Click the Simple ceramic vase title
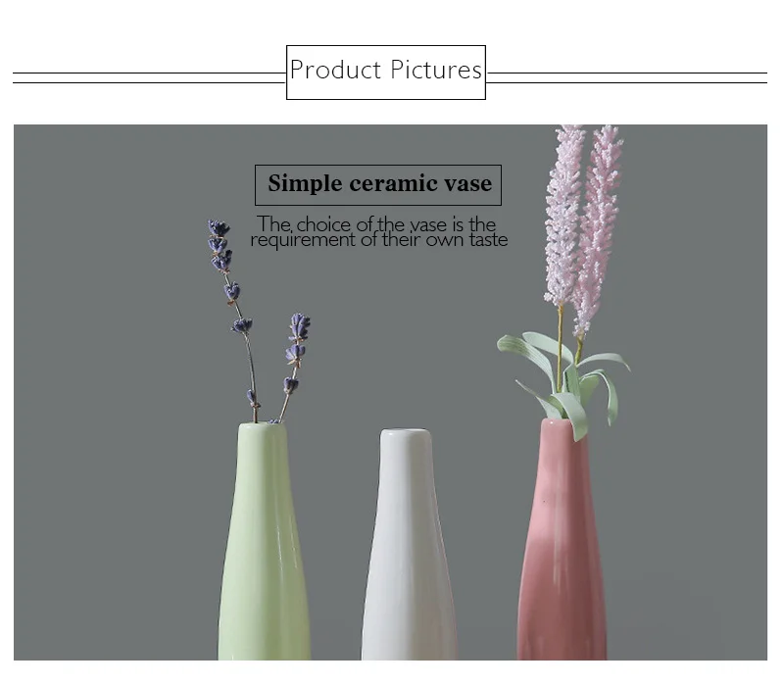This screenshot has height=686, width=784. [x=378, y=184]
